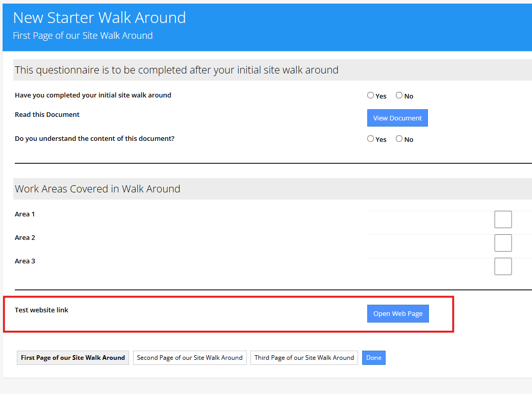Select No for understanding the document content
This screenshot has width=532, height=394.
[x=399, y=138]
